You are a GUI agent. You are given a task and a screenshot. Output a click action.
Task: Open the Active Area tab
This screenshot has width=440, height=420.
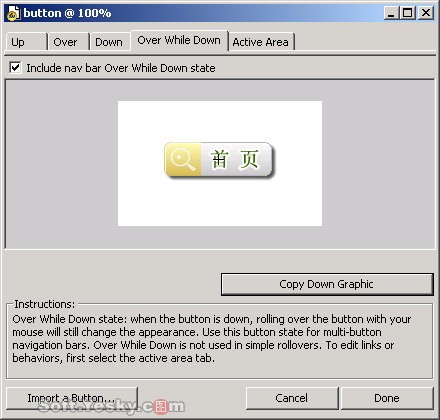tap(261, 42)
